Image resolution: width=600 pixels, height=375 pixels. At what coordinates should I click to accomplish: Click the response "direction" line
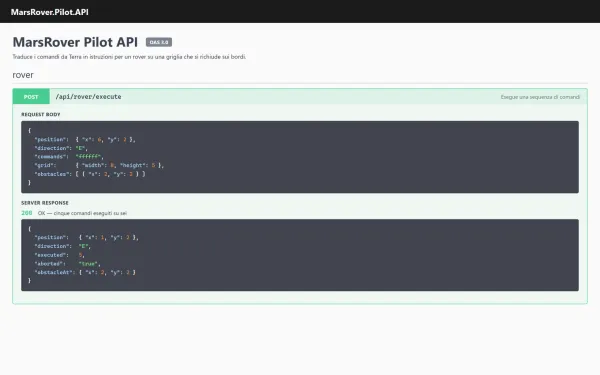(63, 246)
